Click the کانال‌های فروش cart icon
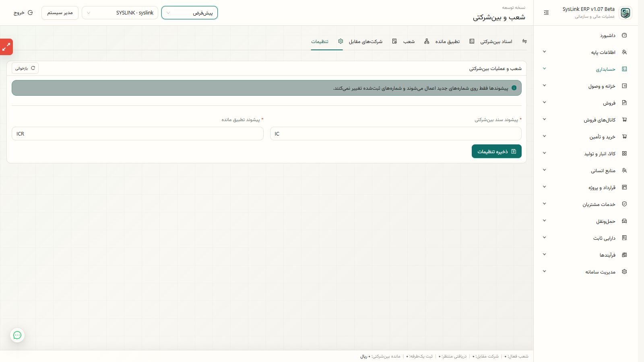This screenshot has height=362, width=644. pyautogui.click(x=624, y=120)
